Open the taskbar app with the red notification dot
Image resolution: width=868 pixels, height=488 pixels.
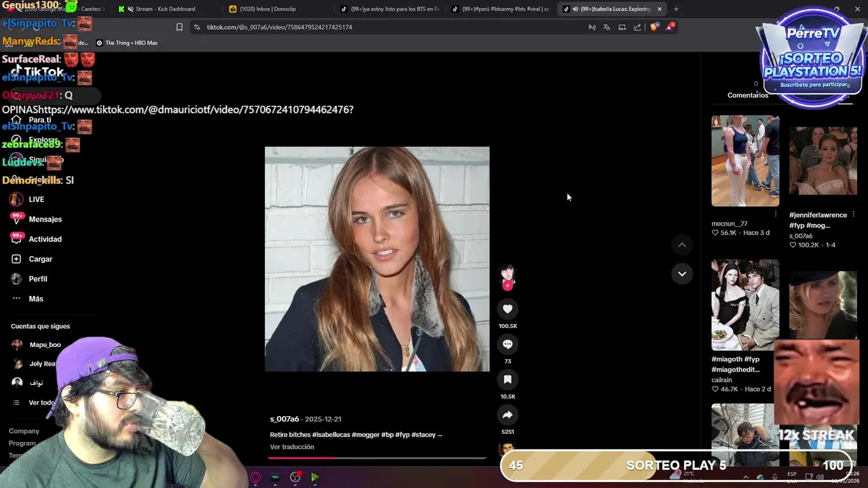click(295, 477)
